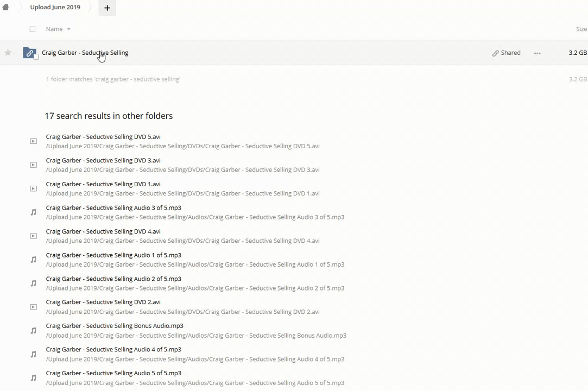
Task: Tick the select-all checkbox in header
Action: (x=33, y=29)
